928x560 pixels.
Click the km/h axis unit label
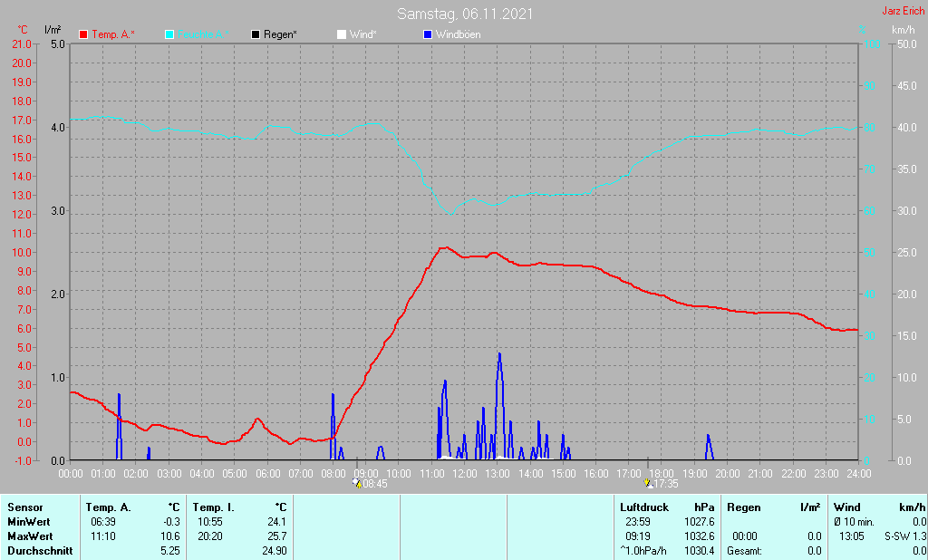[x=903, y=30]
